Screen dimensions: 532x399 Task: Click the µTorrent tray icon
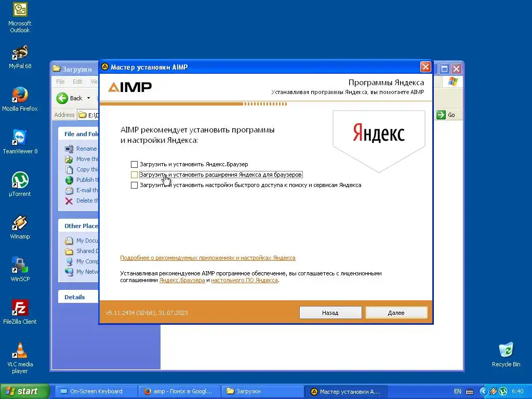click(x=503, y=392)
